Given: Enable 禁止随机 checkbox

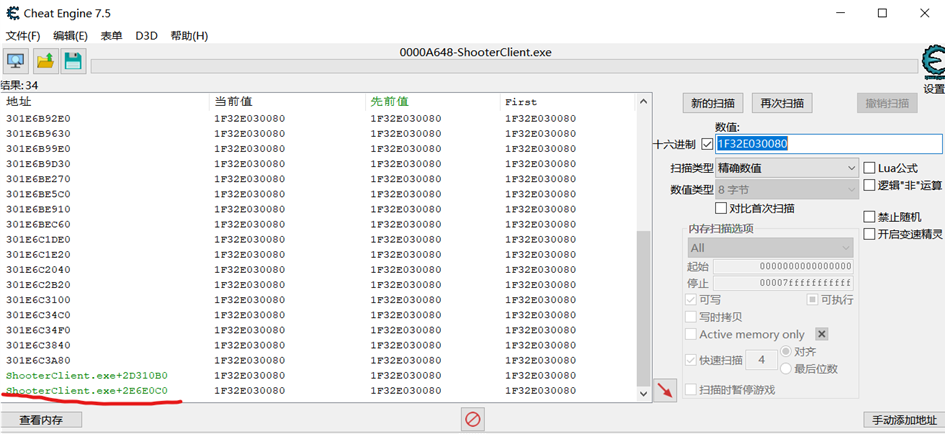Looking at the screenshot, I should point(869,216).
